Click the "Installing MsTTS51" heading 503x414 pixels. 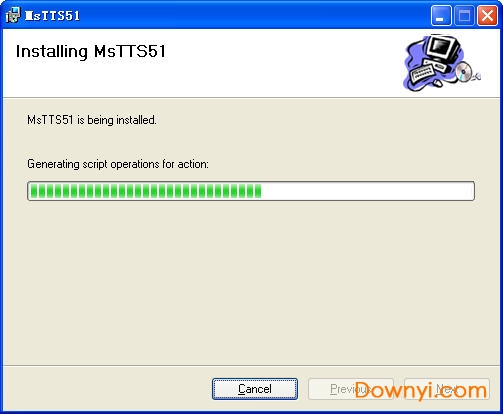(x=91, y=51)
